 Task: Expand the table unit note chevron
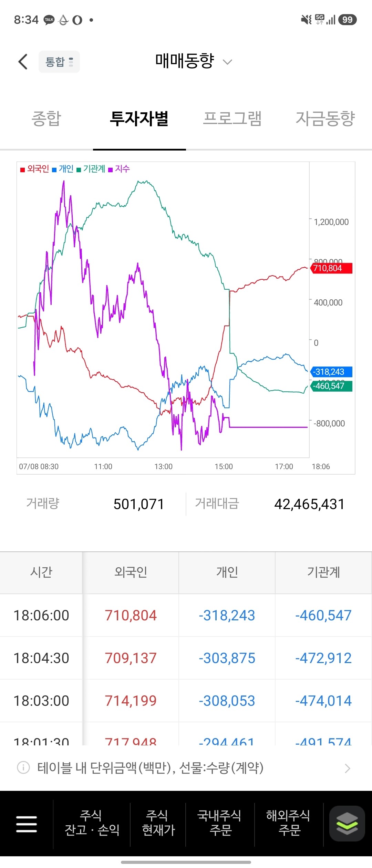coord(348,768)
